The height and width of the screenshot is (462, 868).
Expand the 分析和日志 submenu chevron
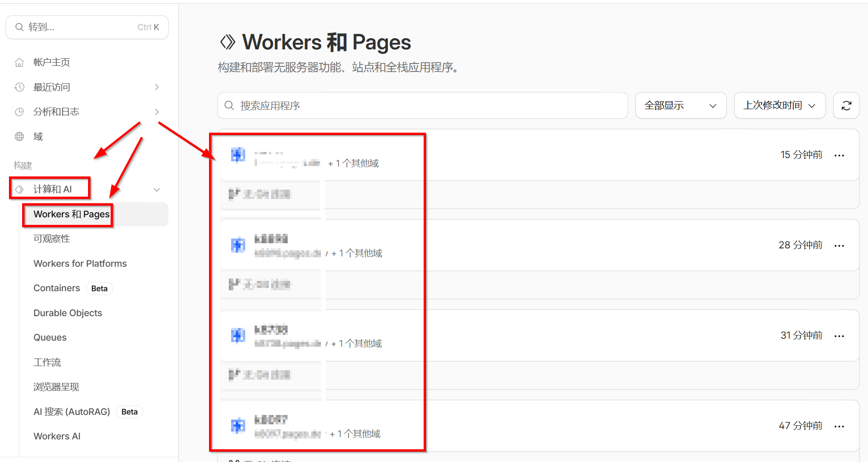(x=157, y=112)
